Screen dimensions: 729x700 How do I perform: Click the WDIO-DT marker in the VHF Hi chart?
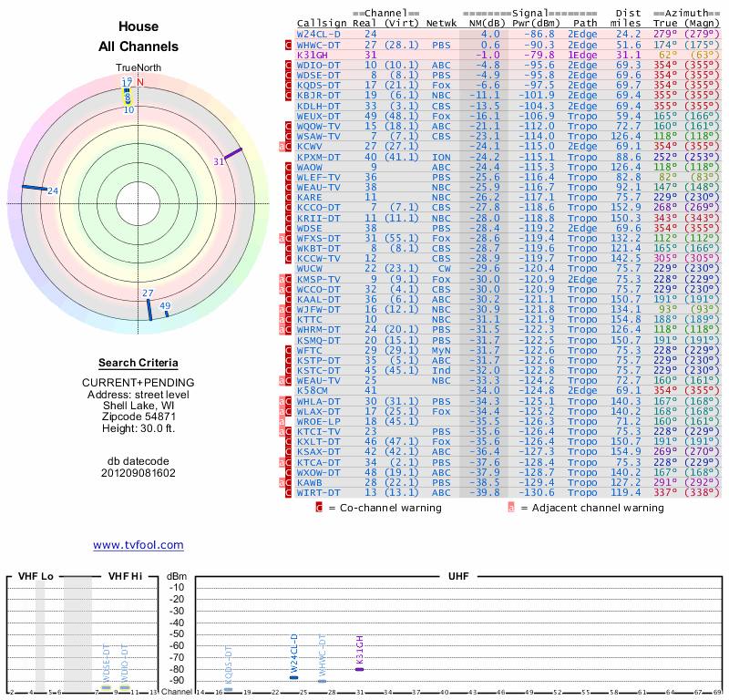coord(124,687)
